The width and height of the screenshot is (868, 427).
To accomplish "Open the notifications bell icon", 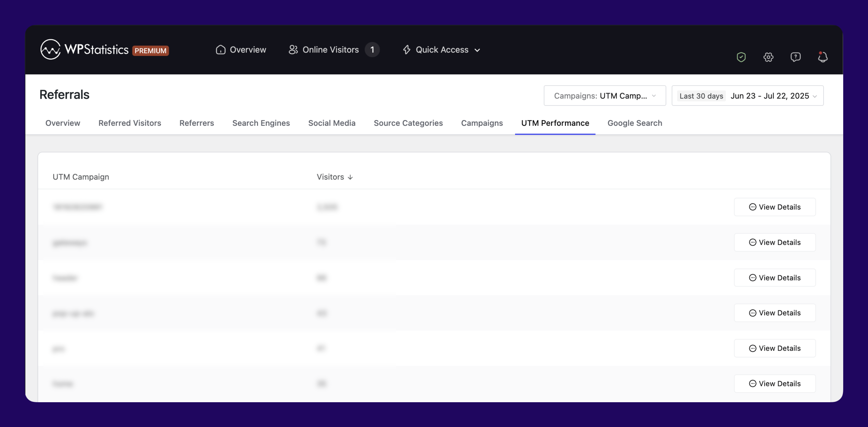I will (823, 57).
